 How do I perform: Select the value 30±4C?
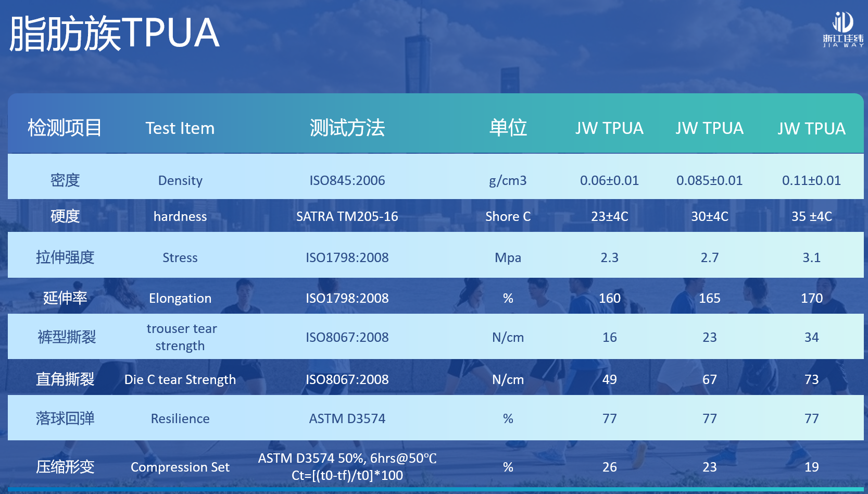710,216
